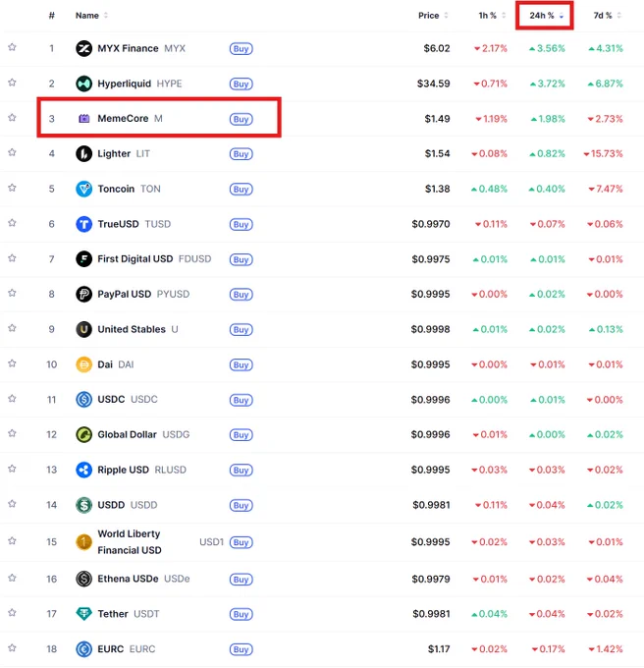This screenshot has width=644, height=668.
Task: Click the USDD coin logo
Action: click(83, 505)
